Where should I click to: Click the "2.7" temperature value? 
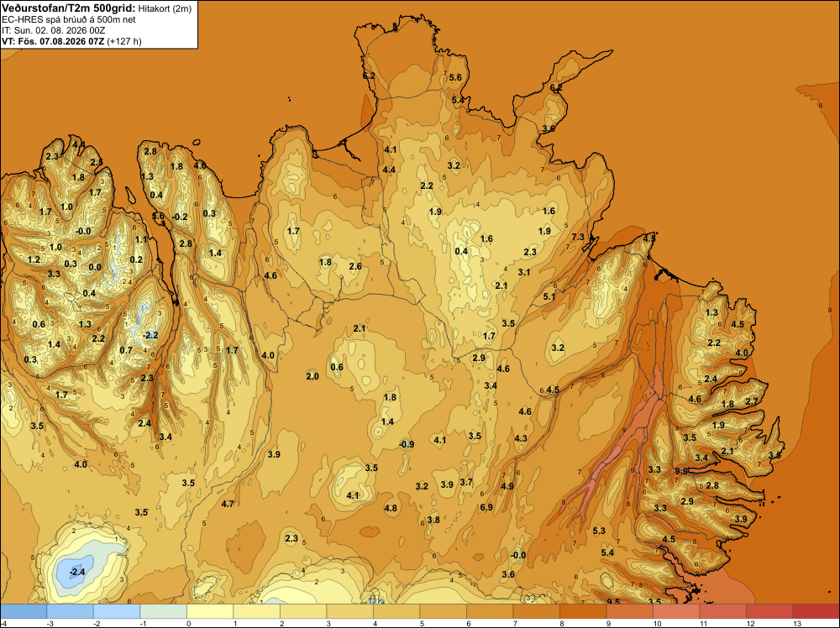pos(752,401)
